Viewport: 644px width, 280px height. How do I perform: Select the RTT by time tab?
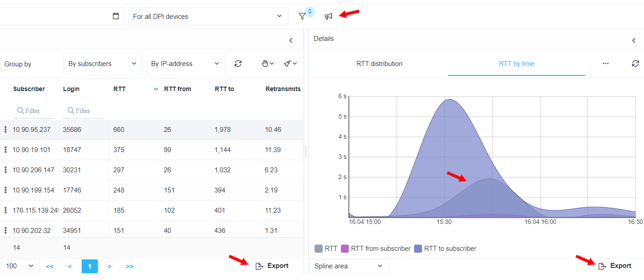517,64
